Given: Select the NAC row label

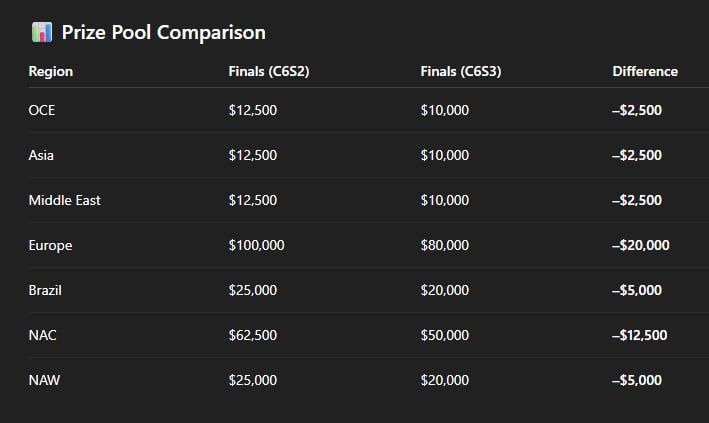Looking at the screenshot, I should (42, 335).
